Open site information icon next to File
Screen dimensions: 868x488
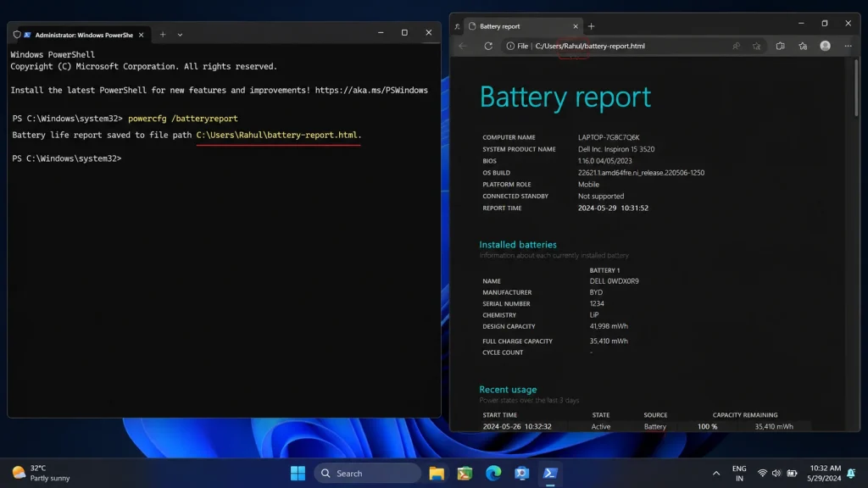510,46
